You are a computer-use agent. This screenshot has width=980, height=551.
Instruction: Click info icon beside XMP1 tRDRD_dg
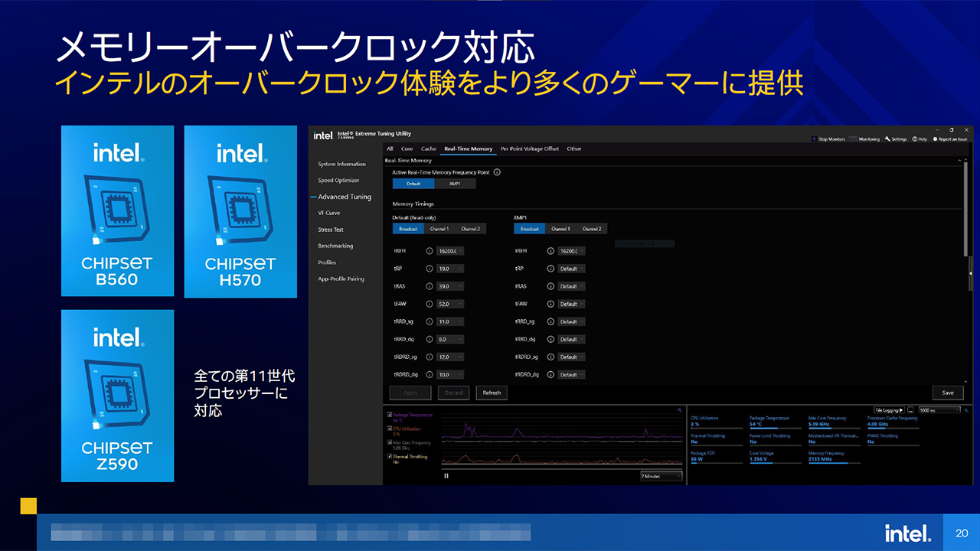coord(550,374)
